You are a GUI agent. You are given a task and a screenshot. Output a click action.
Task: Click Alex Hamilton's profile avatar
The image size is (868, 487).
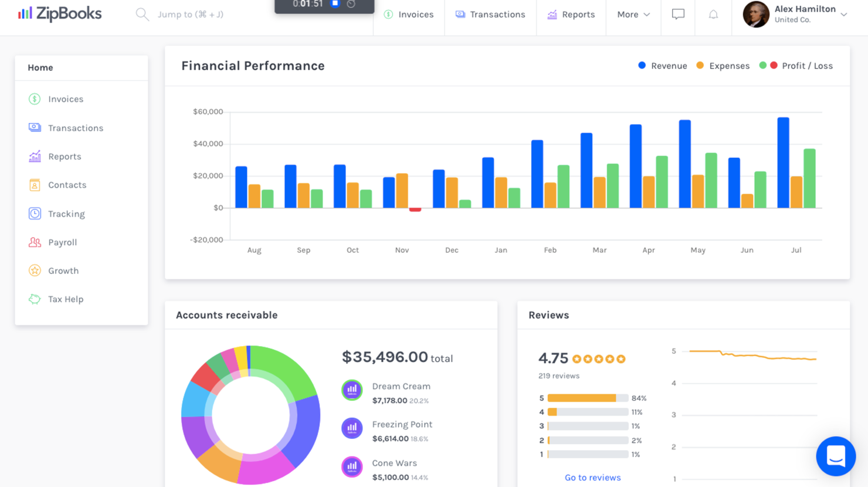[756, 14]
